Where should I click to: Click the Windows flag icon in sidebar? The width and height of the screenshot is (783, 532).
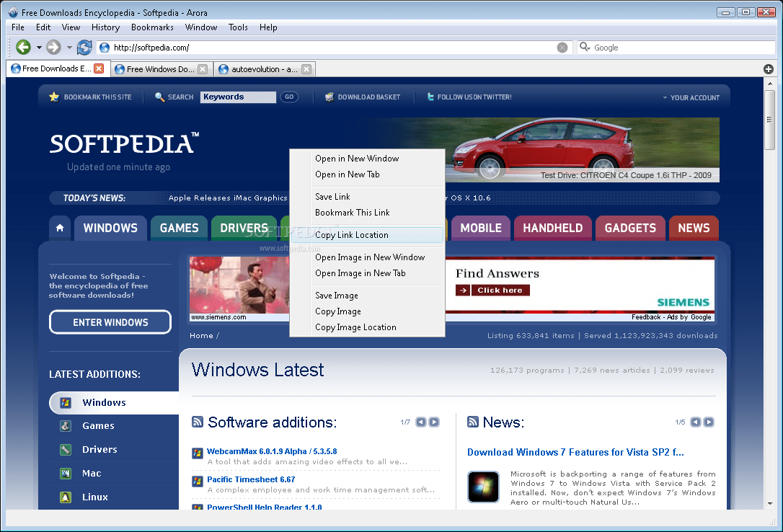pyautogui.click(x=66, y=402)
